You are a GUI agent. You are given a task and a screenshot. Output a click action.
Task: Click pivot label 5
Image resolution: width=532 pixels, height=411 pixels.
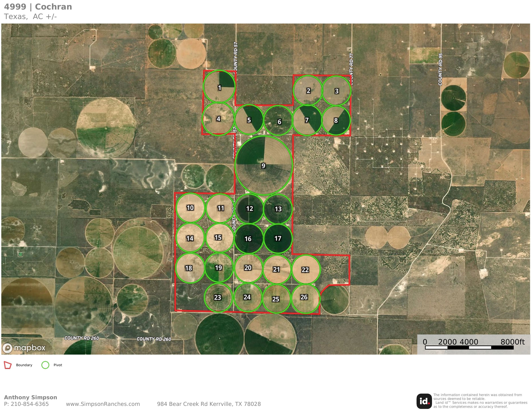click(x=249, y=120)
